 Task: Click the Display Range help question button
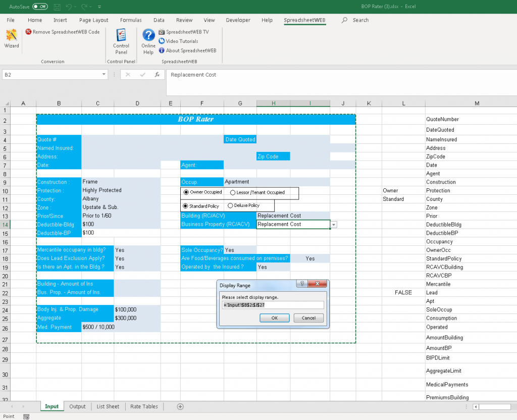point(302,284)
